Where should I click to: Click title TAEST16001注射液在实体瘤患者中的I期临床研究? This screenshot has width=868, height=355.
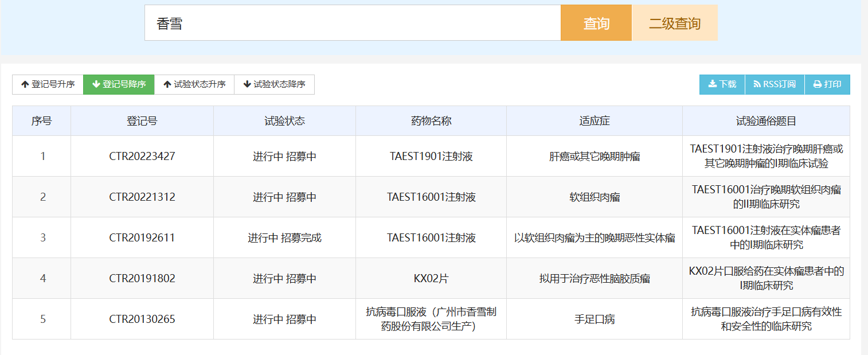(767, 237)
